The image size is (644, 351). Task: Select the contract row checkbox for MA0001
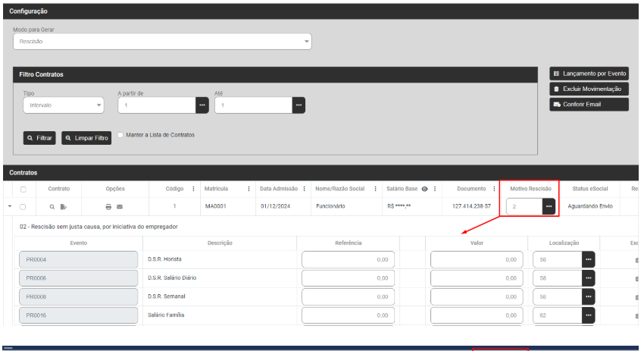[x=23, y=206]
